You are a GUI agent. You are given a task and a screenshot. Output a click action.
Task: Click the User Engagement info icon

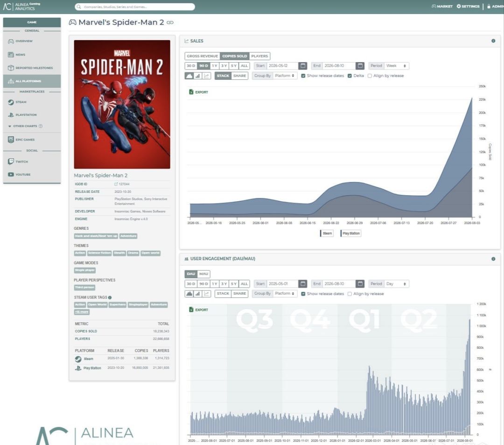(493, 259)
